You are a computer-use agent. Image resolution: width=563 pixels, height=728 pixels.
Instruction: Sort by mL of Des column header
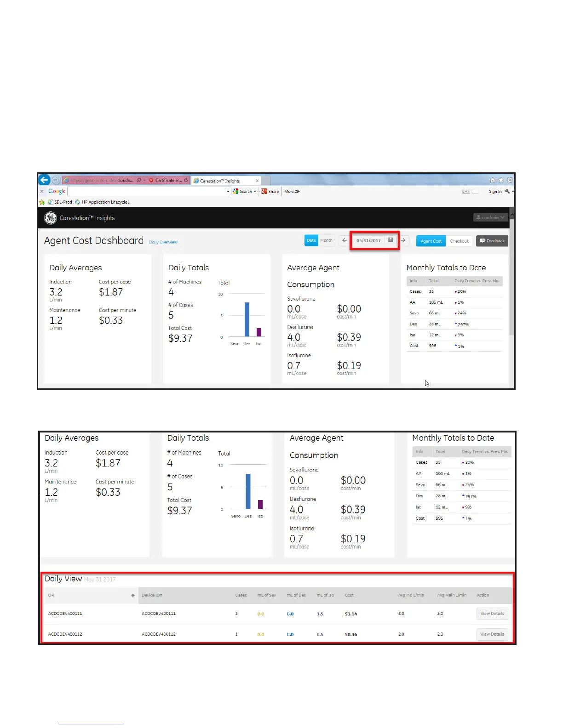click(x=296, y=595)
